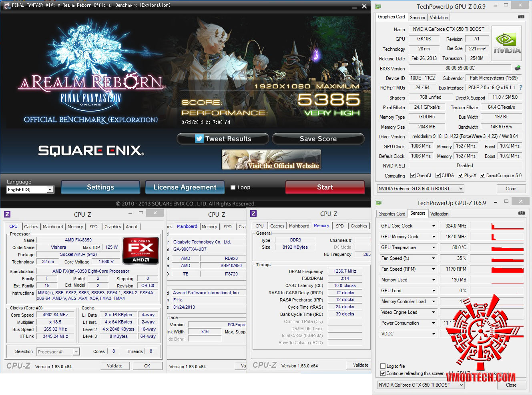Switch to Graphics Card tab in GPU-Z Sensors window
The width and height of the screenshot is (532, 395).
[392, 214]
